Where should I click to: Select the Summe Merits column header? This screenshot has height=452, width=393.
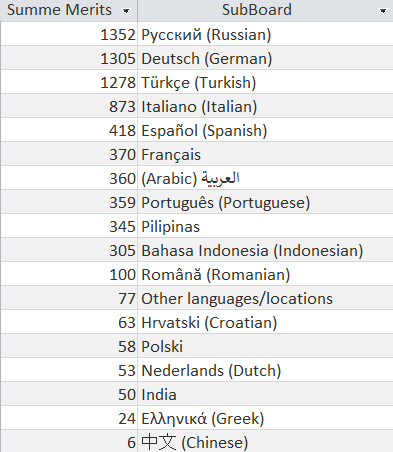pyautogui.click(x=69, y=10)
